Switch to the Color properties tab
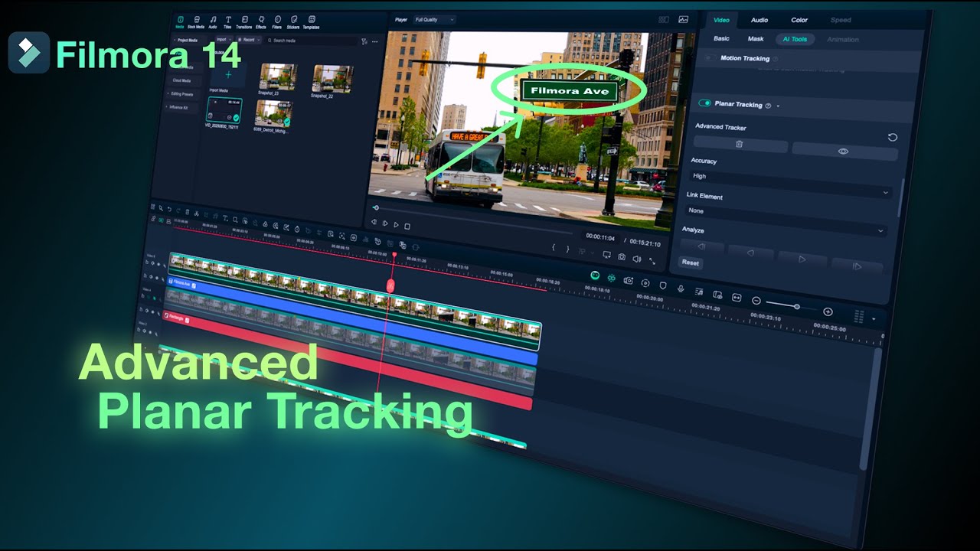980x551 pixels. pyautogui.click(x=799, y=20)
